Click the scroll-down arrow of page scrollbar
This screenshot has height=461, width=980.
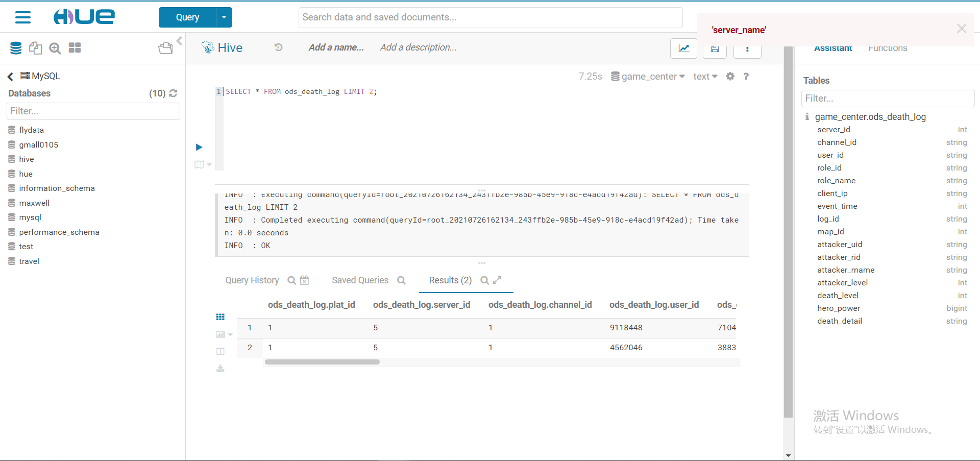tap(788, 455)
